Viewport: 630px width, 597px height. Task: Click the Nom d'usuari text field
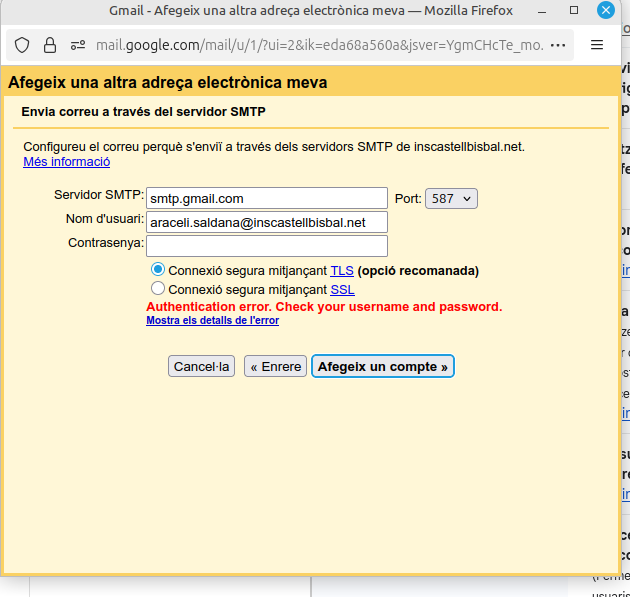[266, 222]
